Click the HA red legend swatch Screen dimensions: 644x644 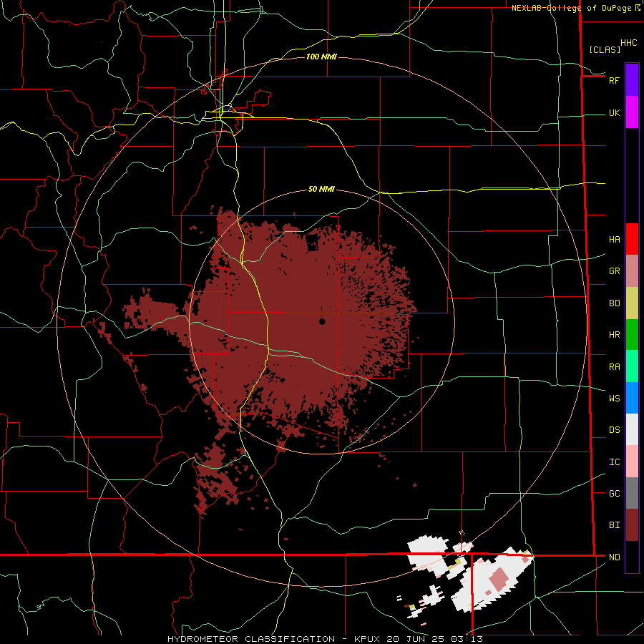coord(632,239)
